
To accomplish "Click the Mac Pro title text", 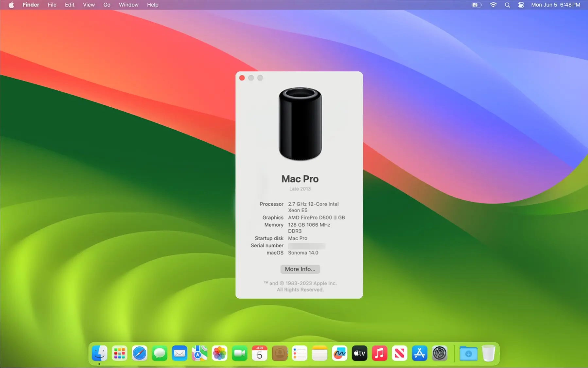I will point(300,179).
